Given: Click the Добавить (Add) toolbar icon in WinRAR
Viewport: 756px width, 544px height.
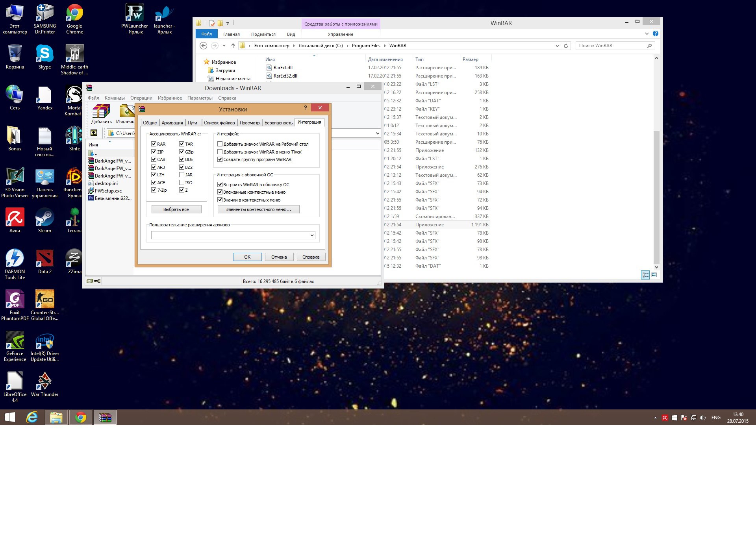Looking at the screenshot, I should [x=101, y=114].
